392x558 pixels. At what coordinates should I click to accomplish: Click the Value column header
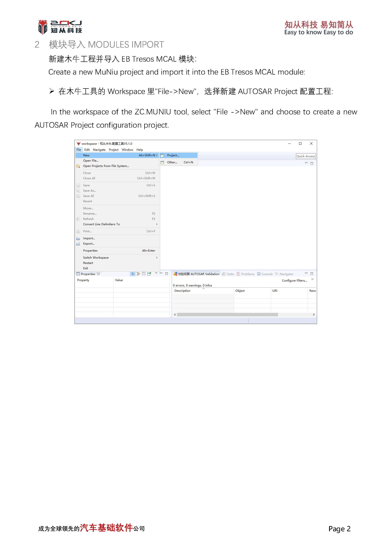pyautogui.click(x=141, y=280)
